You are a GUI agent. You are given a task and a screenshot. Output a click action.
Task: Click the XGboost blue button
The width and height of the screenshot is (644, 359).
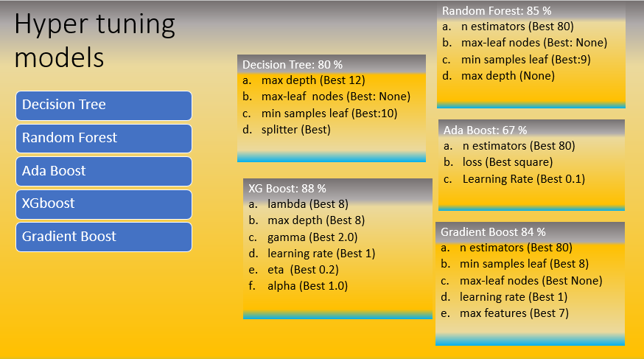point(104,204)
